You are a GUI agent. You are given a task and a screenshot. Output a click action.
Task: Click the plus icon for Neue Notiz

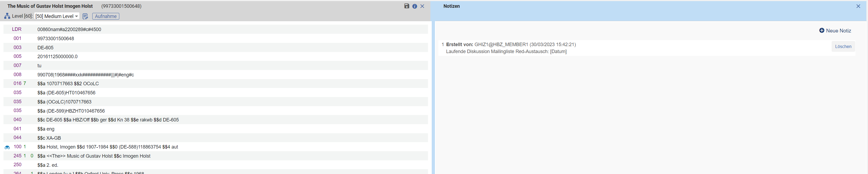click(821, 30)
